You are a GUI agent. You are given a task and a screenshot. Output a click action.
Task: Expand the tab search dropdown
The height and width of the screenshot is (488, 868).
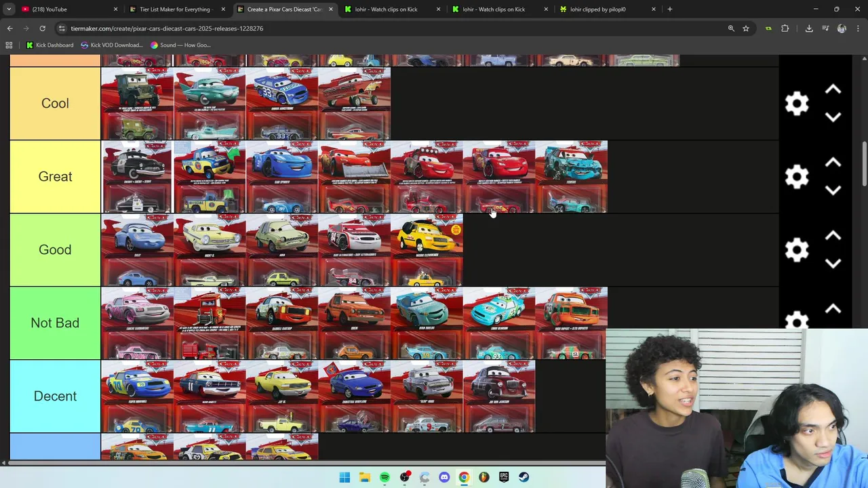tap(8, 9)
